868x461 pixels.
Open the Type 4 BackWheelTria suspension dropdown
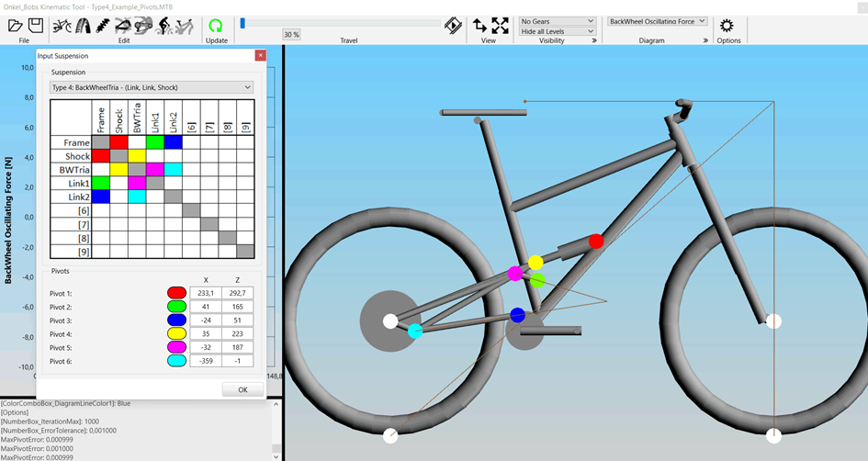tap(152, 87)
